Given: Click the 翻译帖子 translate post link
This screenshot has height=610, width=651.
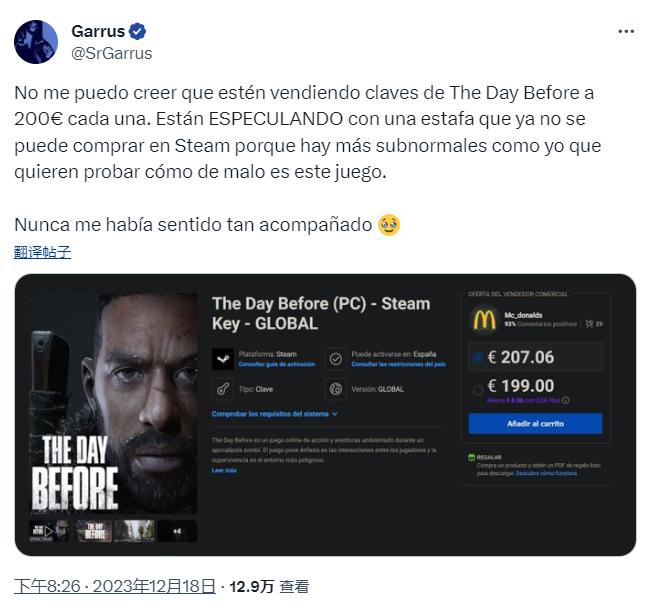Looking at the screenshot, I should tap(42, 252).
